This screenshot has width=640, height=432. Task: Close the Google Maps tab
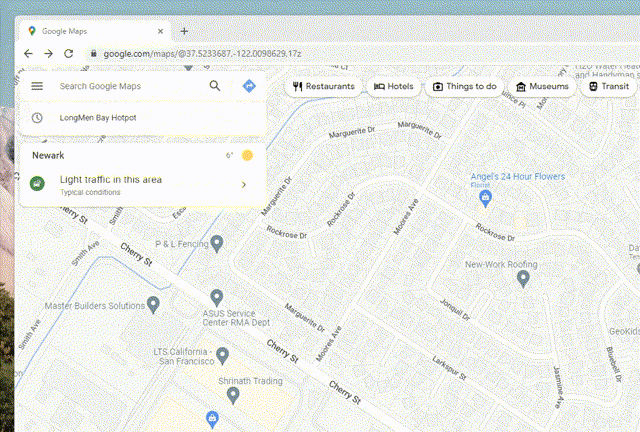coord(160,31)
